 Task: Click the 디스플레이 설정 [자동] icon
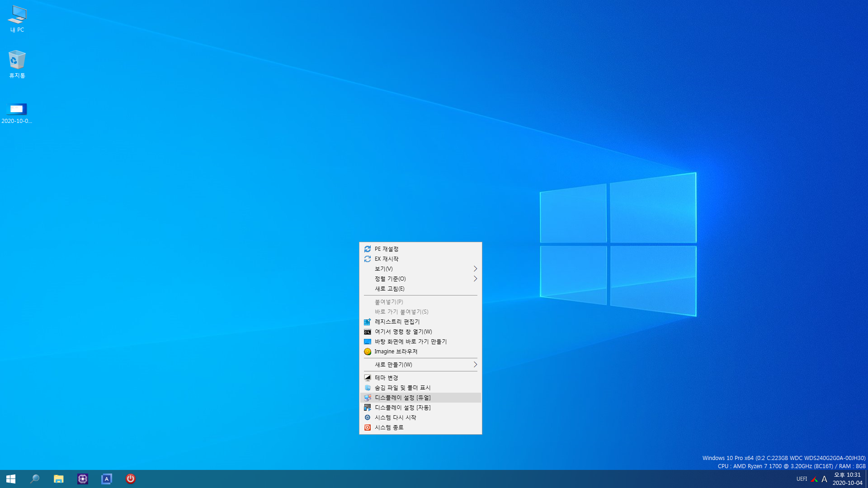[368, 408]
